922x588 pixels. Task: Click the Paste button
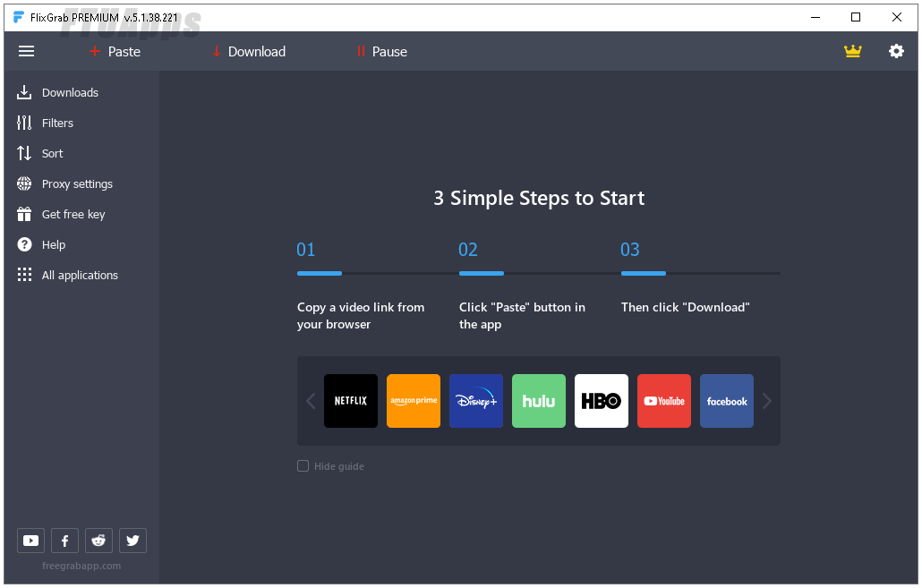115,52
